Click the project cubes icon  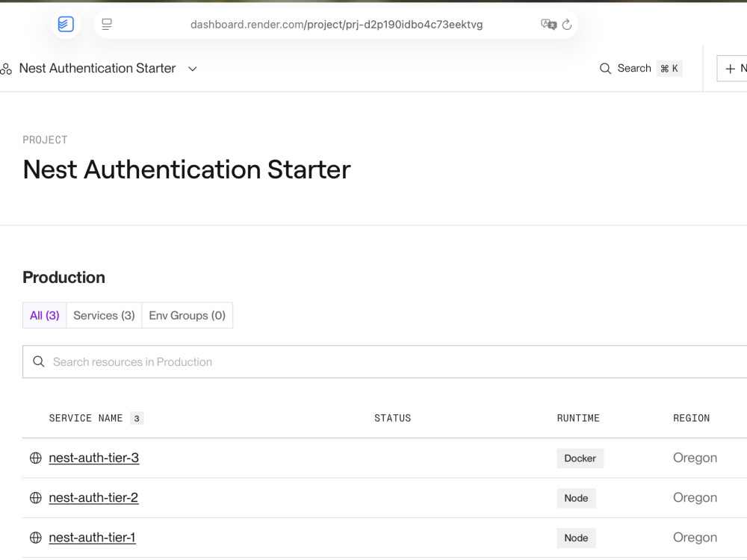pyautogui.click(x=6, y=69)
